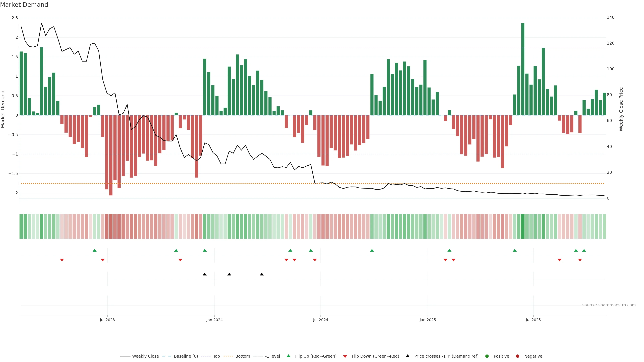644x362 pixels.
Task: Click the source: sharemaestro.com text
Action: 609,305
